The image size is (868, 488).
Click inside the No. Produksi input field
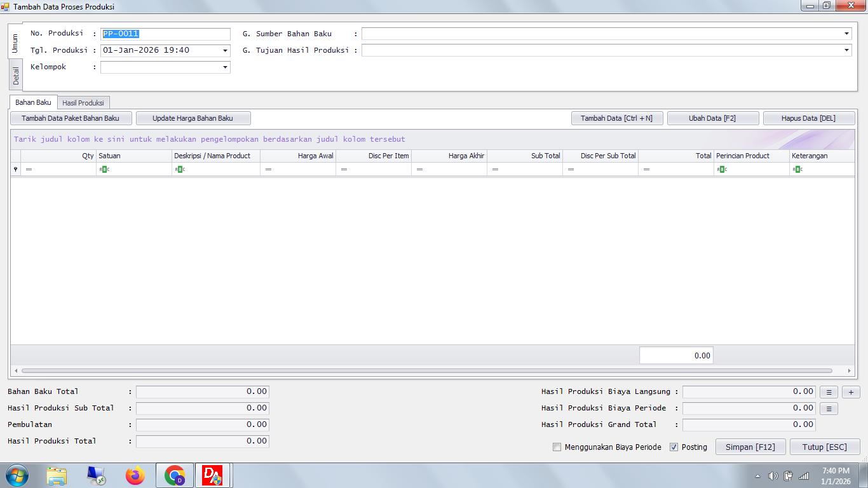[165, 34]
